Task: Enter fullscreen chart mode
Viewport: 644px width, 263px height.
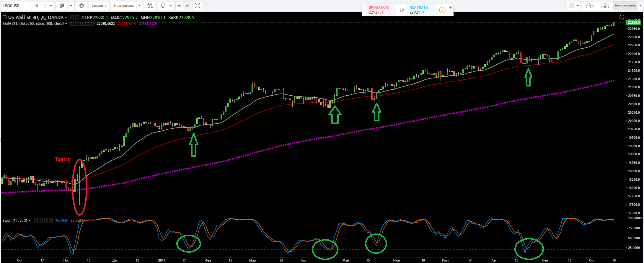Action: pyautogui.click(x=197, y=6)
